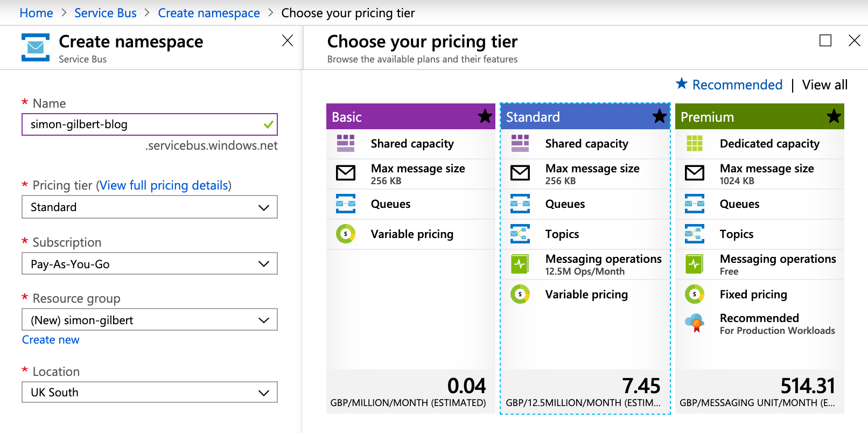868x433 pixels.
Task: Click 'Choose your pricing tier' breadcrumb text
Action: click(x=348, y=13)
